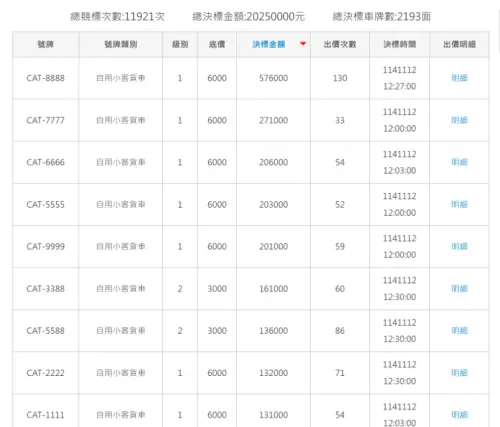The width and height of the screenshot is (500, 427).
Task: Click the 出價明細 column header
Action: (x=459, y=44)
